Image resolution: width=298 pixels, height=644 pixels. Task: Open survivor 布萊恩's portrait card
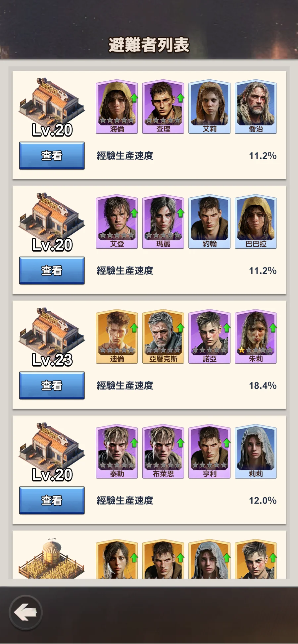[163, 452]
